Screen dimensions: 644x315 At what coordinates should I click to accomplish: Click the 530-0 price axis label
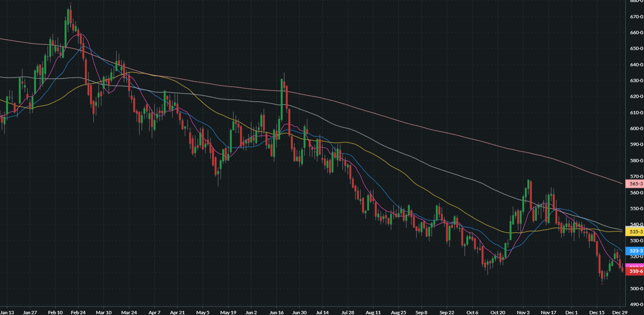636,241
